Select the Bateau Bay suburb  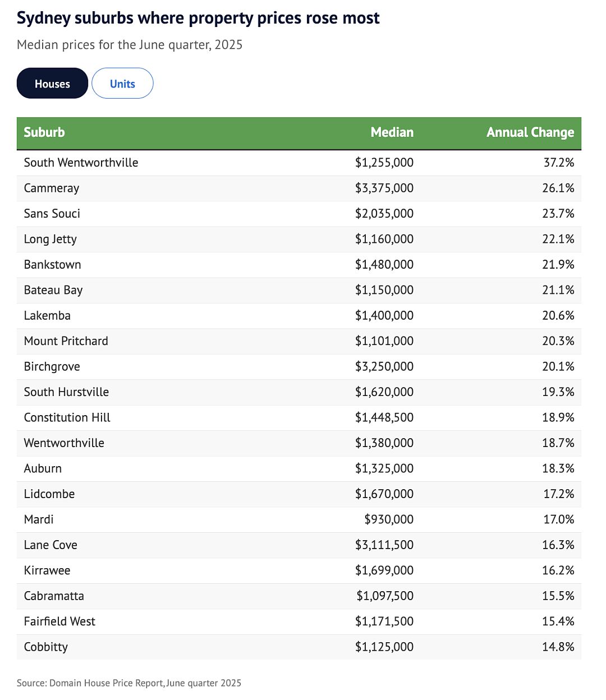(x=53, y=291)
